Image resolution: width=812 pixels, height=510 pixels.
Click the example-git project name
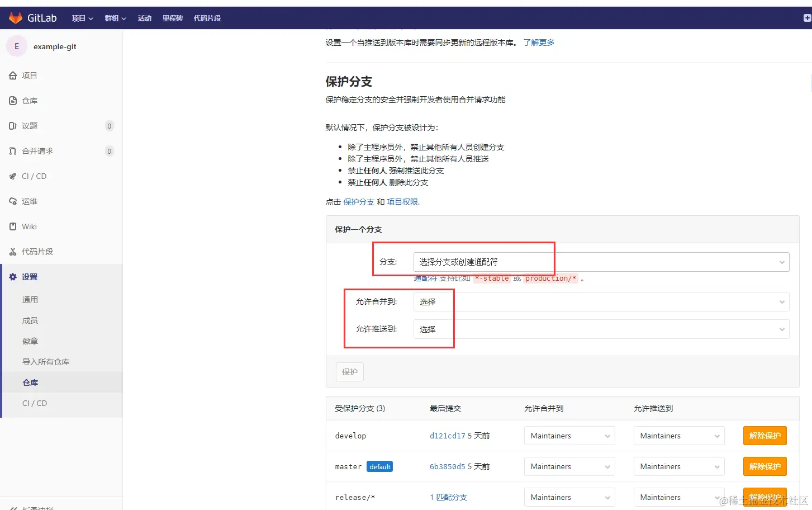coord(55,46)
